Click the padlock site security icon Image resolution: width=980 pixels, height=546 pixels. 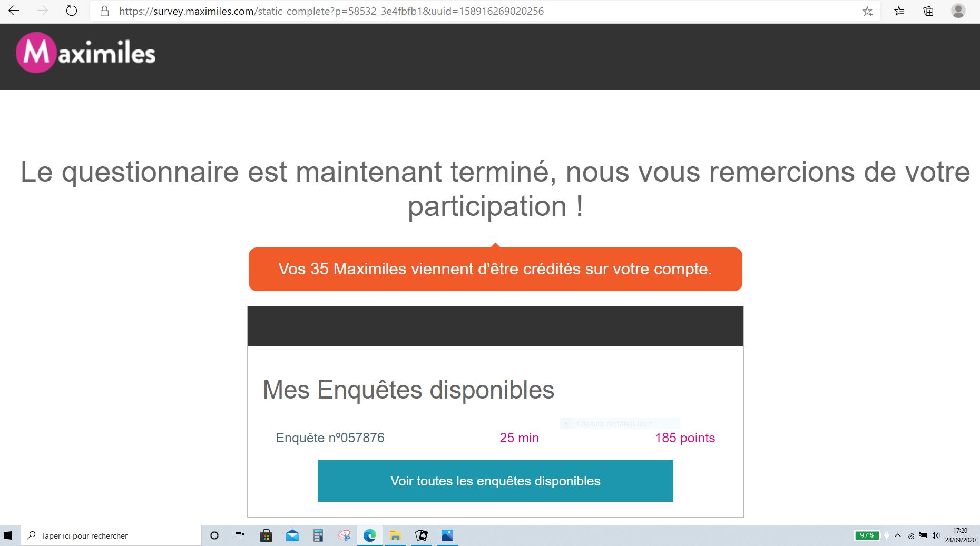104,11
